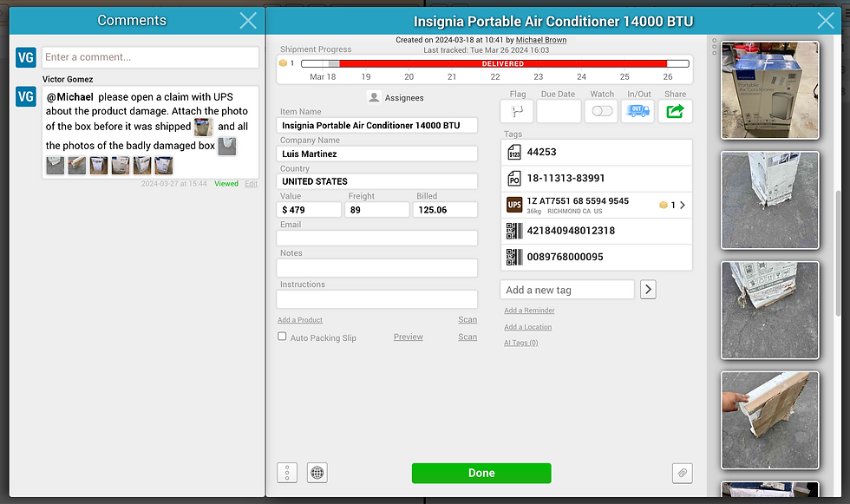Click the PO document icon beside 18-11313-83991
Screen dimensions: 850x504
514,179
